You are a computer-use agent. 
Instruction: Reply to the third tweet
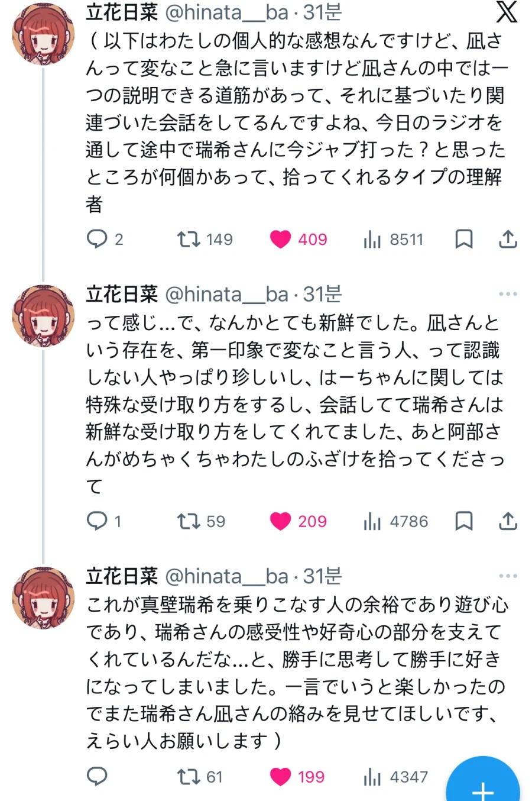point(97,776)
